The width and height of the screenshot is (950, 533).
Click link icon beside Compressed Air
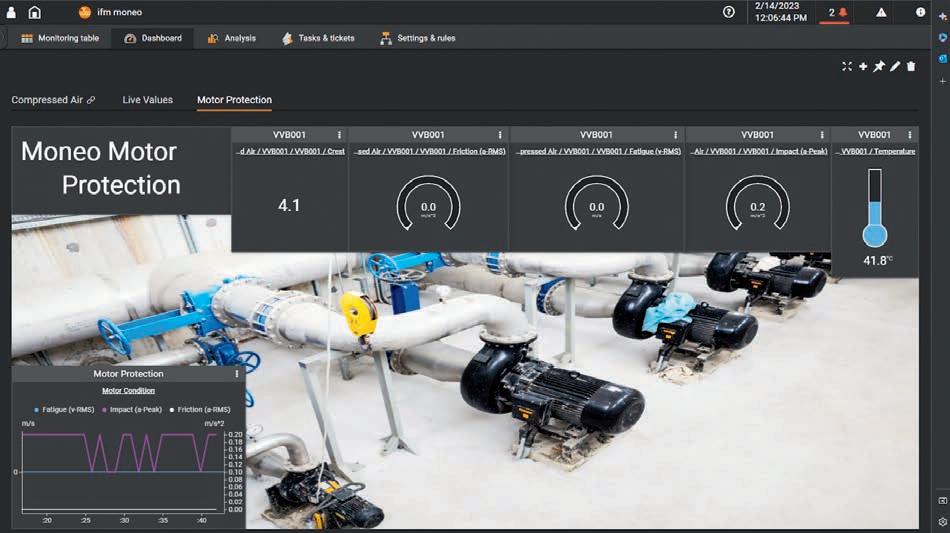click(91, 100)
